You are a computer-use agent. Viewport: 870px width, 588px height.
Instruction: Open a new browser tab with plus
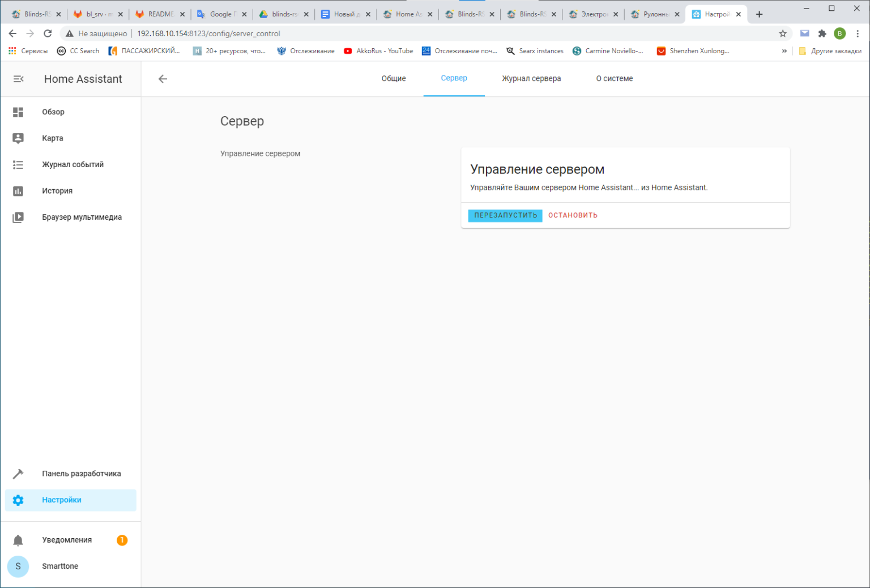[x=760, y=14]
